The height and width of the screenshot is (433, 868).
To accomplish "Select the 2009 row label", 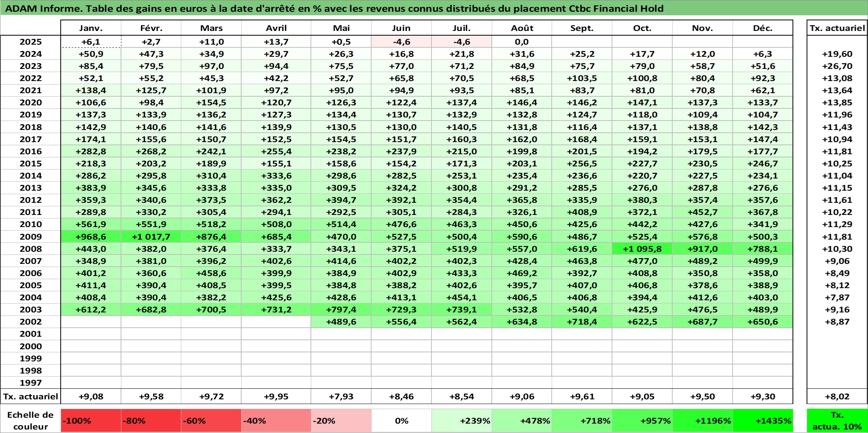I will 31,236.
